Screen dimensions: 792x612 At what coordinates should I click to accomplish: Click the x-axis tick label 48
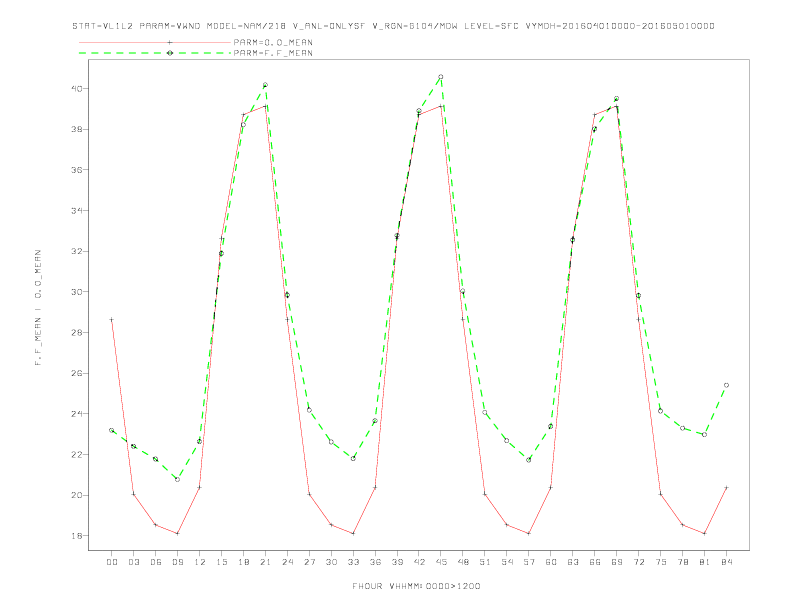463,562
